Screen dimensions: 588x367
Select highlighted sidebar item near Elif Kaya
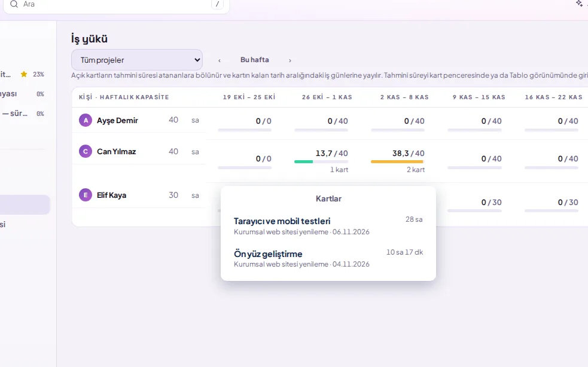(x=25, y=204)
